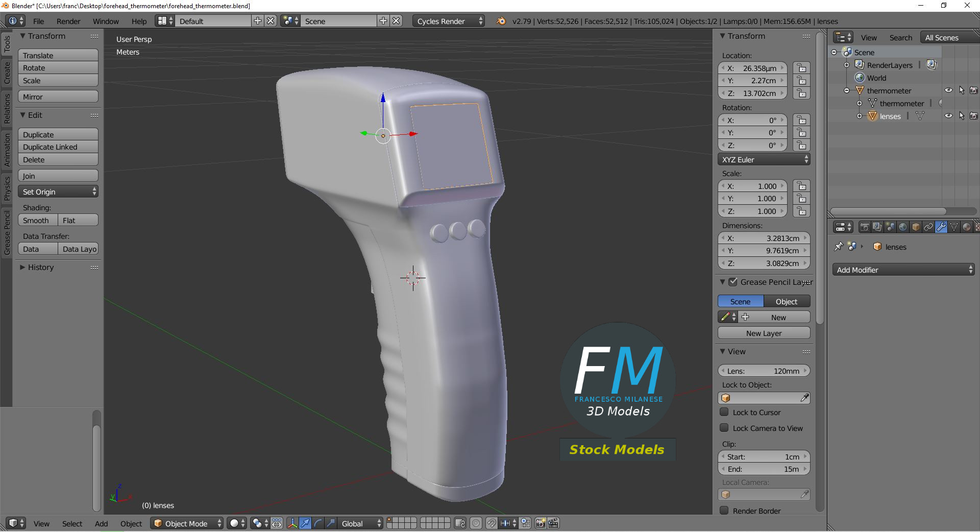Image resolution: width=980 pixels, height=532 pixels.
Task: Select the Object grease pencil source button
Action: (787, 301)
